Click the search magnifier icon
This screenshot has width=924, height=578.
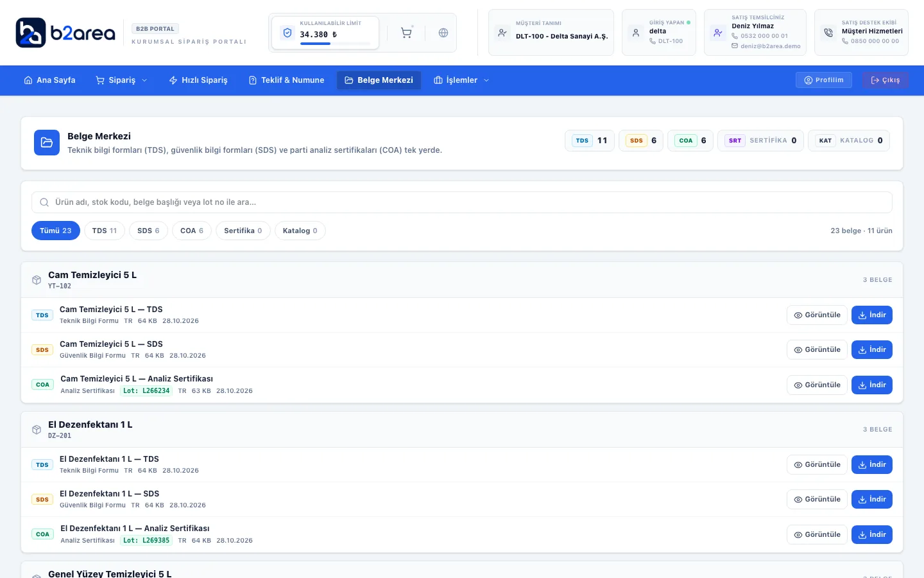(44, 202)
